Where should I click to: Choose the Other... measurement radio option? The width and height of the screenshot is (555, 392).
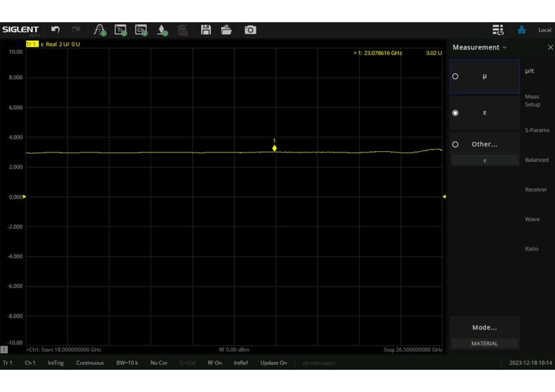[x=455, y=144]
